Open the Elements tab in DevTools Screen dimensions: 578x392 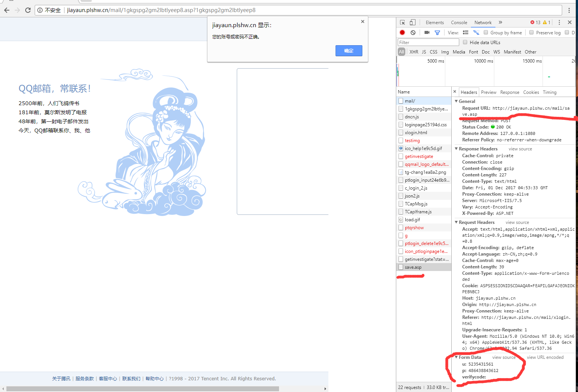pyautogui.click(x=435, y=23)
